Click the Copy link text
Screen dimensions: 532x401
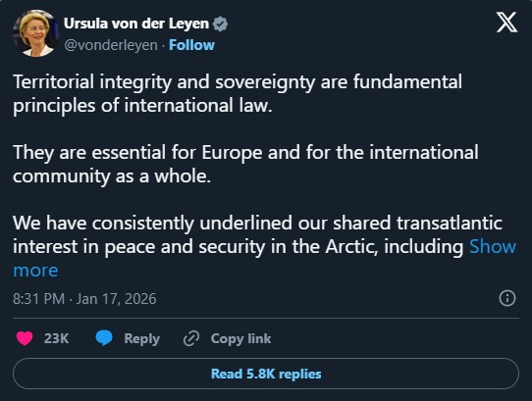[x=240, y=338]
